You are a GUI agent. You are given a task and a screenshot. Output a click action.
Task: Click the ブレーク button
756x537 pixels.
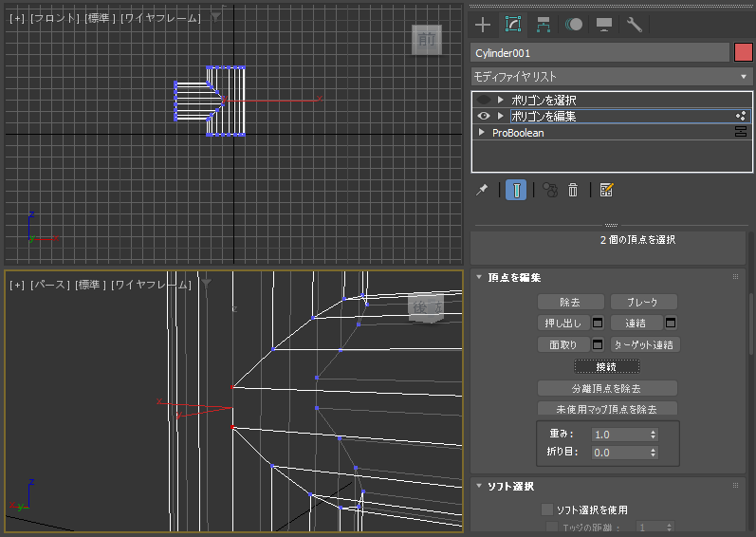[644, 303]
